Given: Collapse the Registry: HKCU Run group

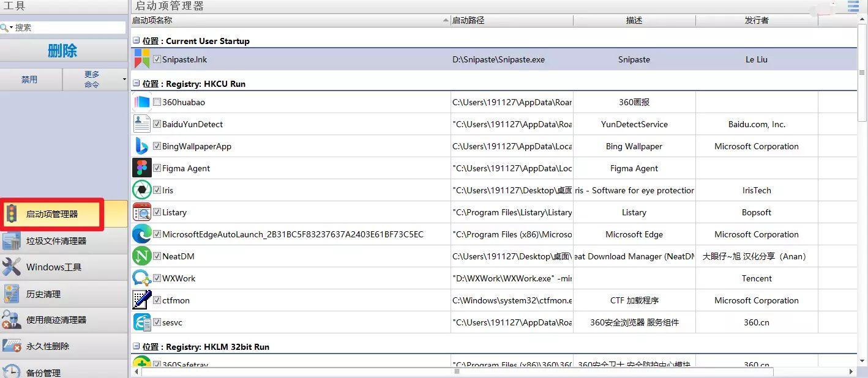Looking at the screenshot, I should tap(137, 84).
